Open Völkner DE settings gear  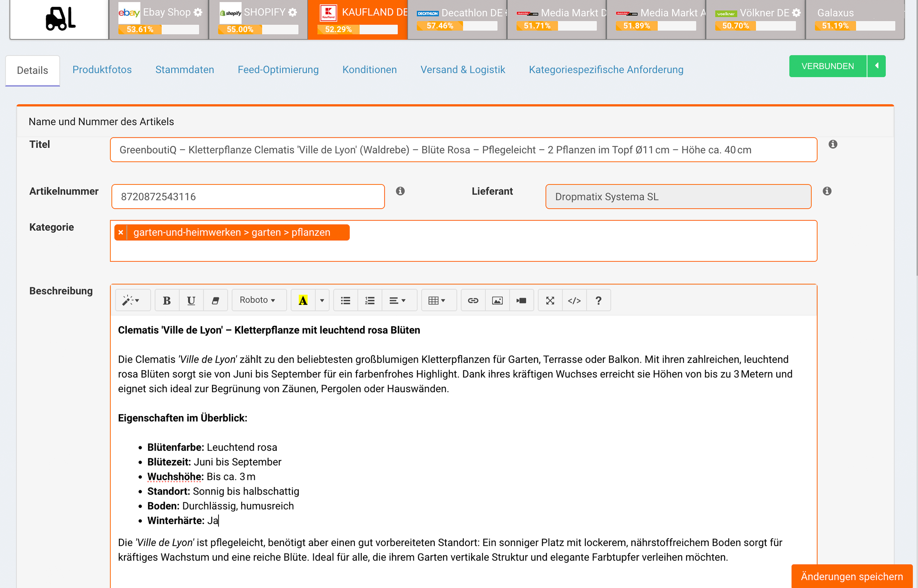(796, 12)
